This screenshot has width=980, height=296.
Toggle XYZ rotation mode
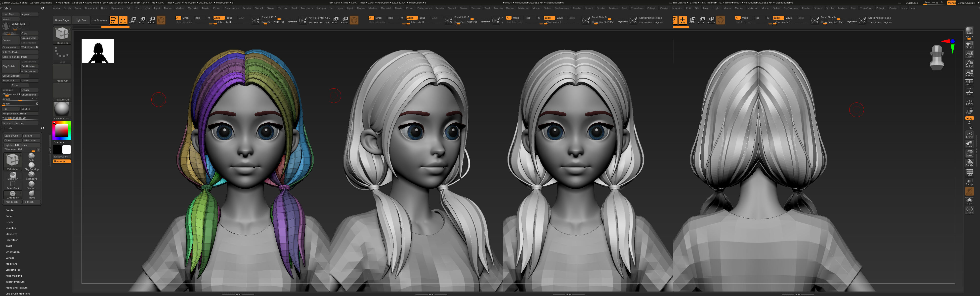pos(969,118)
